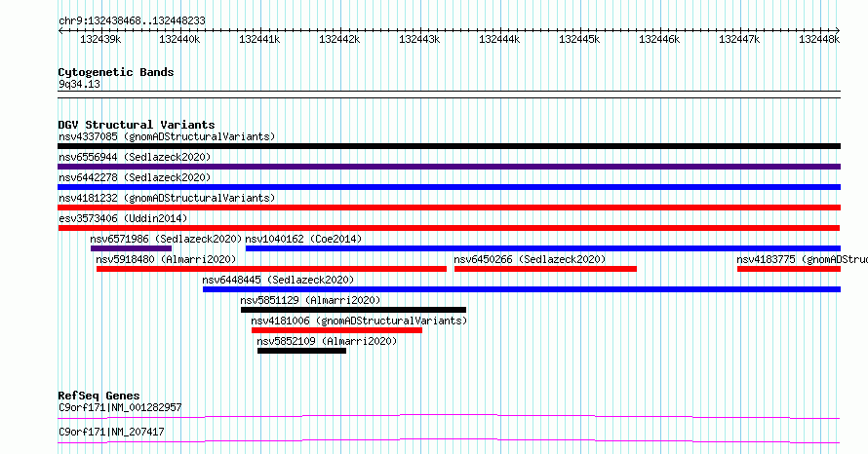This screenshot has height=454, width=868.
Task: Click the 132446k ruler position
Action: point(659,39)
